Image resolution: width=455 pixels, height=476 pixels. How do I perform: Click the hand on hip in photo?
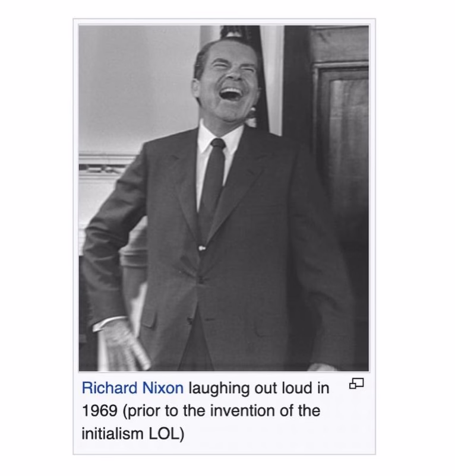pyautogui.click(x=123, y=345)
